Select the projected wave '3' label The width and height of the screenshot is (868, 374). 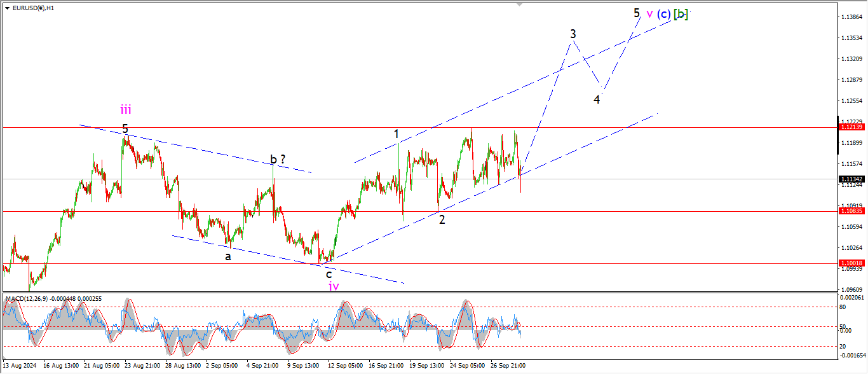tap(573, 33)
